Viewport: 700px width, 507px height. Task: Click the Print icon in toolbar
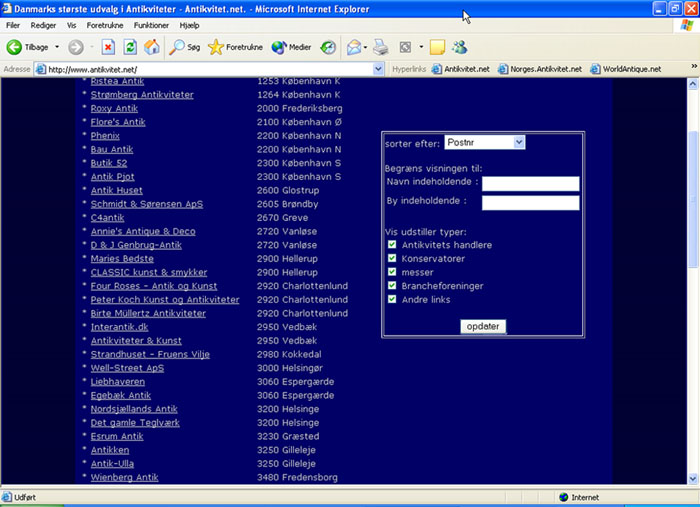[x=380, y=47]
